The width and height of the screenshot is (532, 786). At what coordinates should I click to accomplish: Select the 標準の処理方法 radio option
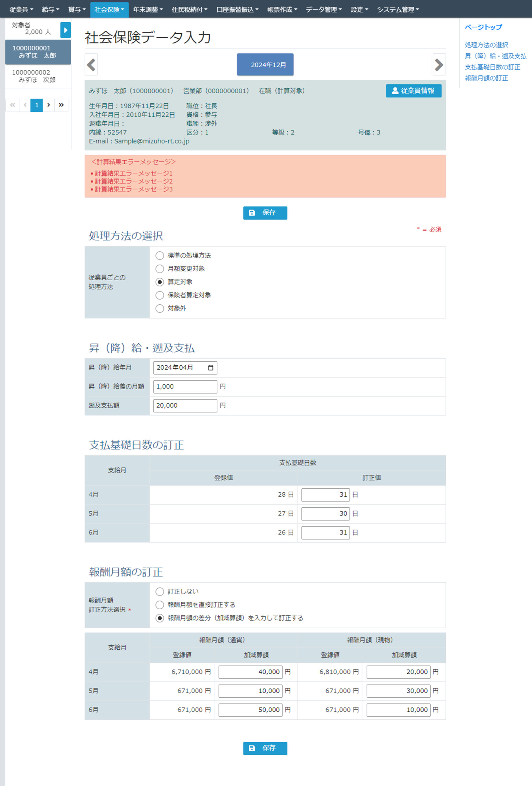[x=160, y=255]
